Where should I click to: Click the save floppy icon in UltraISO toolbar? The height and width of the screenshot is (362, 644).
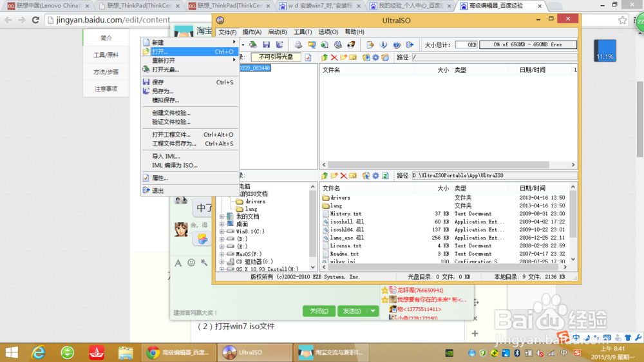coord(266,45)
